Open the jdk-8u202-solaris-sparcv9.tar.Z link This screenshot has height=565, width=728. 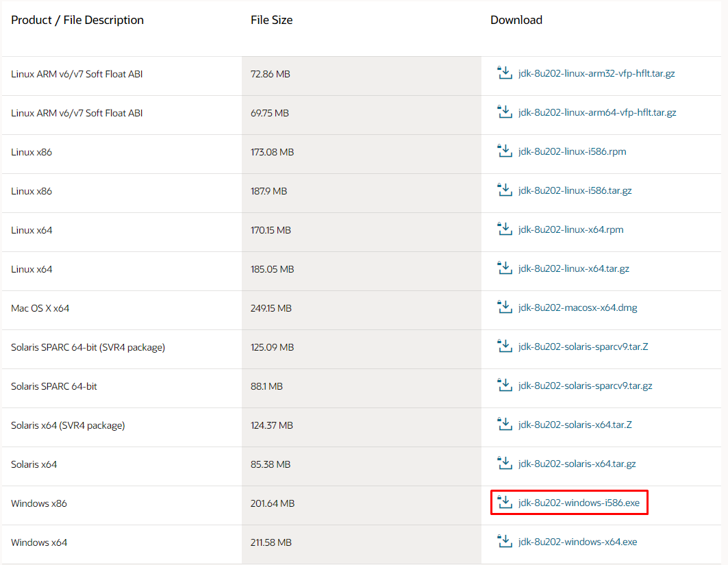tap(583, 347)
